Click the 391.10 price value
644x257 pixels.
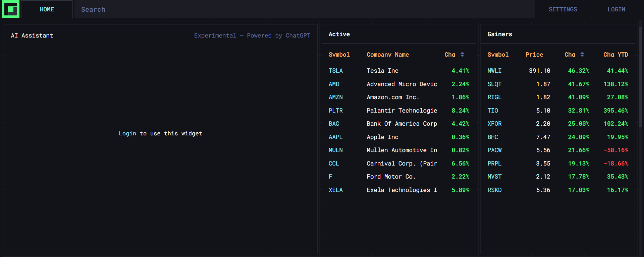[540, 71]
